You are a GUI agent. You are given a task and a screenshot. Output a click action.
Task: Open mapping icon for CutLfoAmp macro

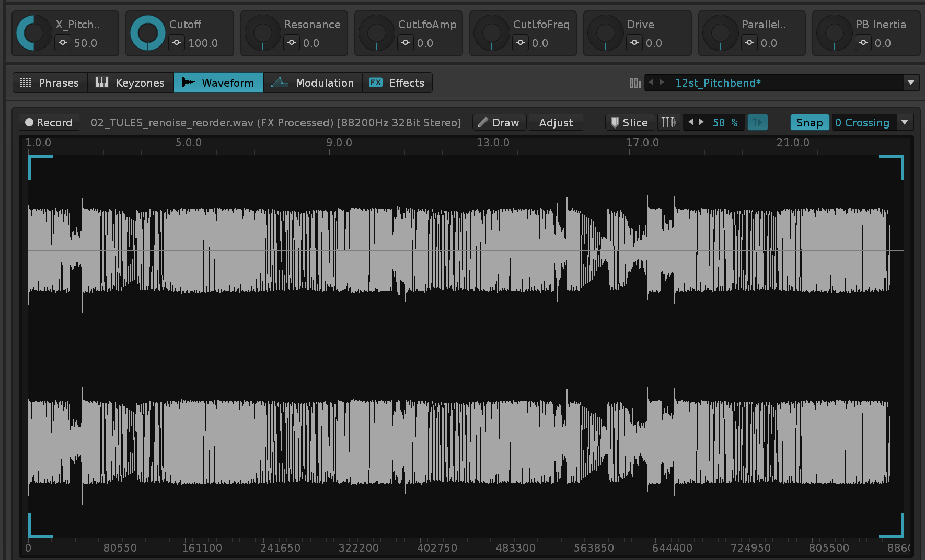point(406,43)
